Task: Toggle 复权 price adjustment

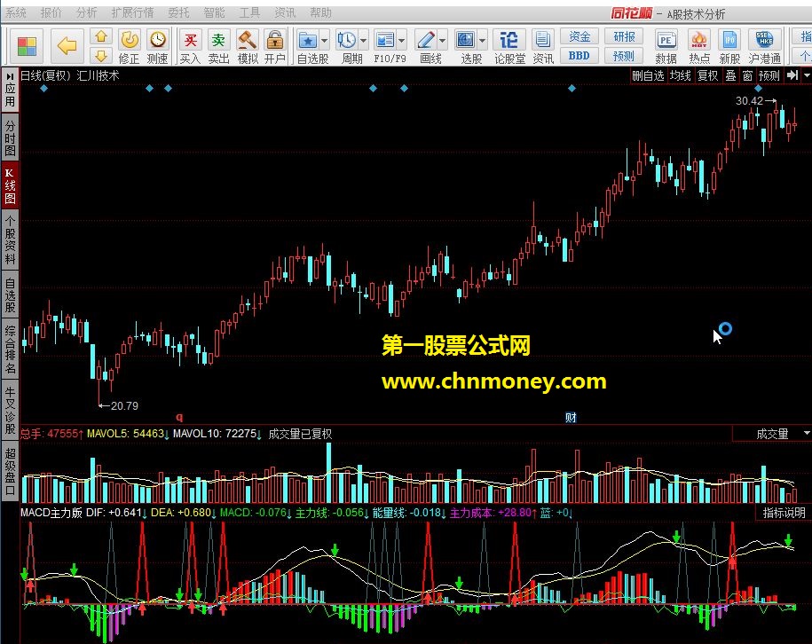Action: click(x=708, y=75)
